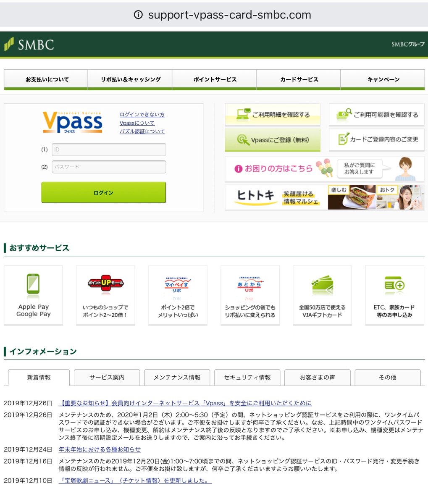Click the Vpassにご登録(無料) button
Image resolution: width=428 pixels, height=504 pixels.
click(273, 140)
